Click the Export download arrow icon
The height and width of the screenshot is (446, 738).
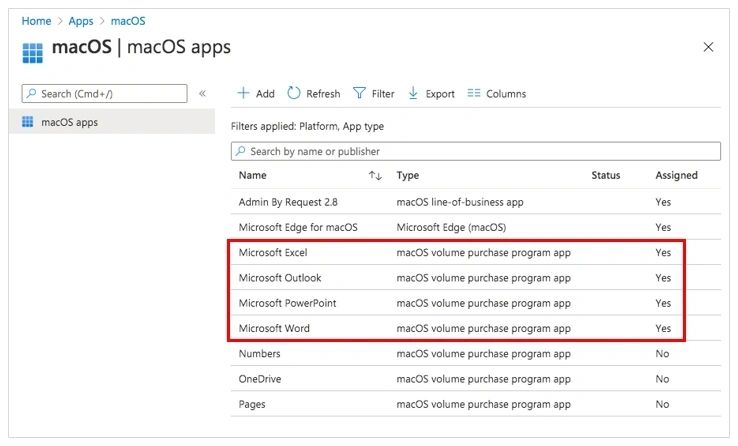point(413,93)
